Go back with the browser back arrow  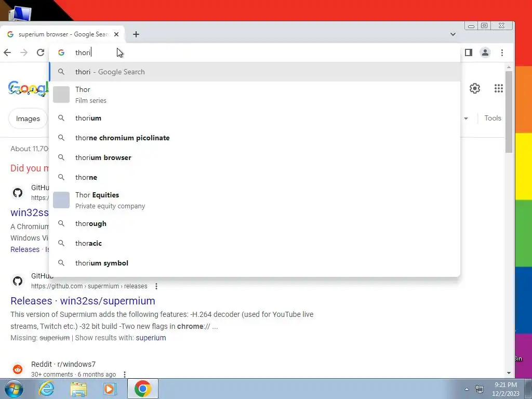(x=7, y=52)
